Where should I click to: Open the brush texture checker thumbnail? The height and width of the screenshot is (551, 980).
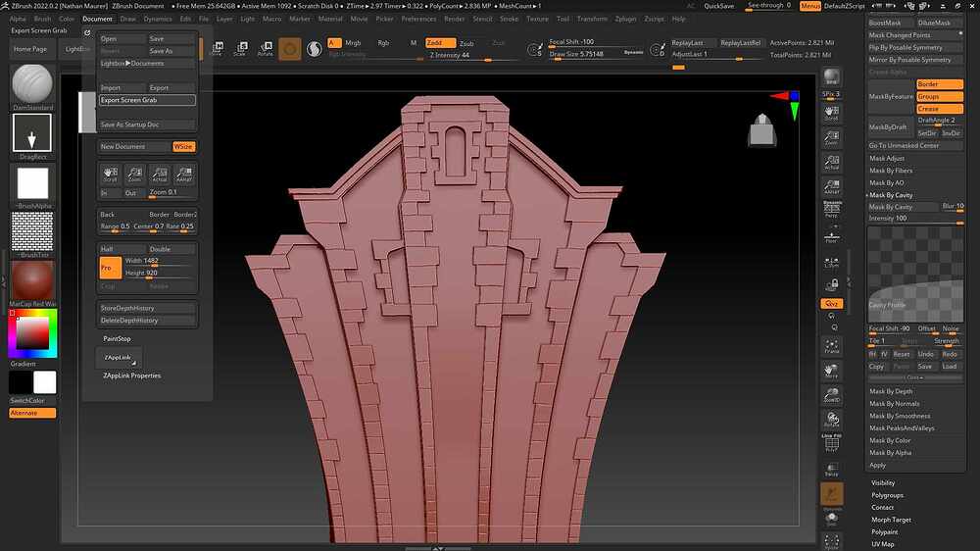point(32,231)
